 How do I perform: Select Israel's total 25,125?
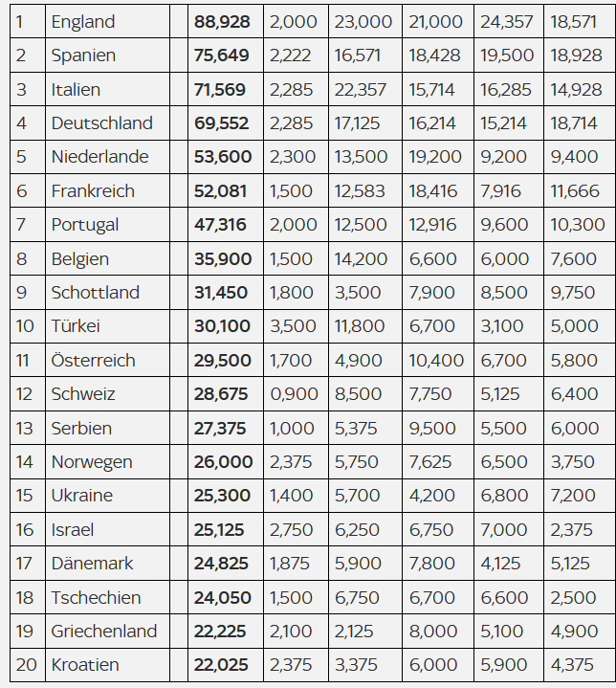click(218, 529)
